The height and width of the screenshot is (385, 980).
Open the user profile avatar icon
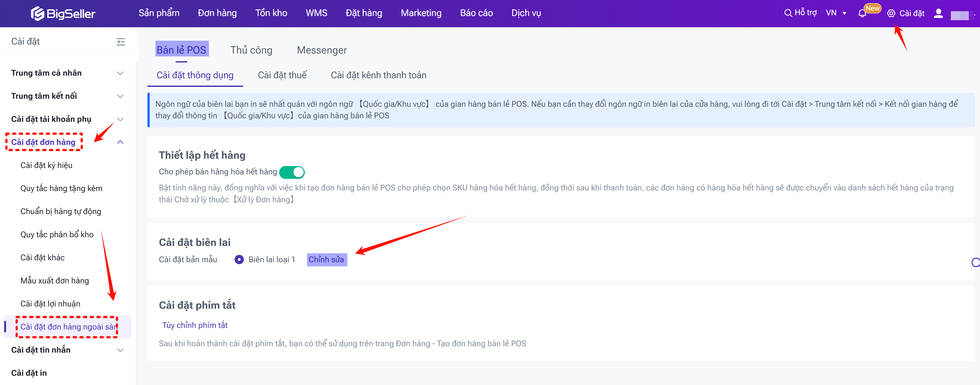tap(938, 13)
